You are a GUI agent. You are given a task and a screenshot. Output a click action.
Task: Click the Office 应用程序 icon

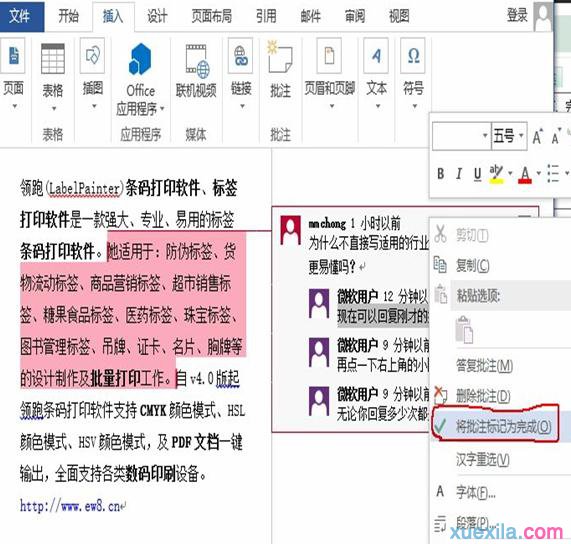coord(140,59)
